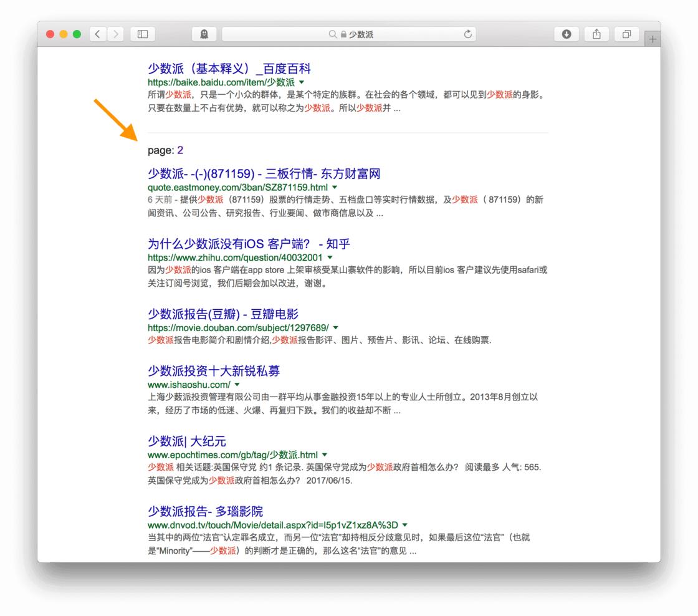The image size is (698, 616).
Task: Click the snippet text starting '所谓少数派'
Action: pyautogui.click(x=348, y=101)
